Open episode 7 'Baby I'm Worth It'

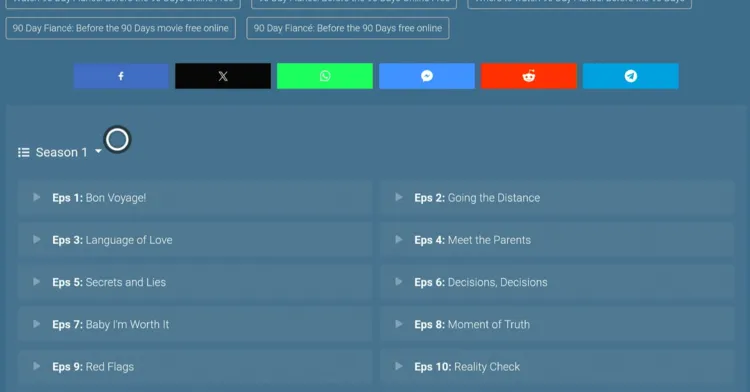pyautogui.click(x=195, y=325)
